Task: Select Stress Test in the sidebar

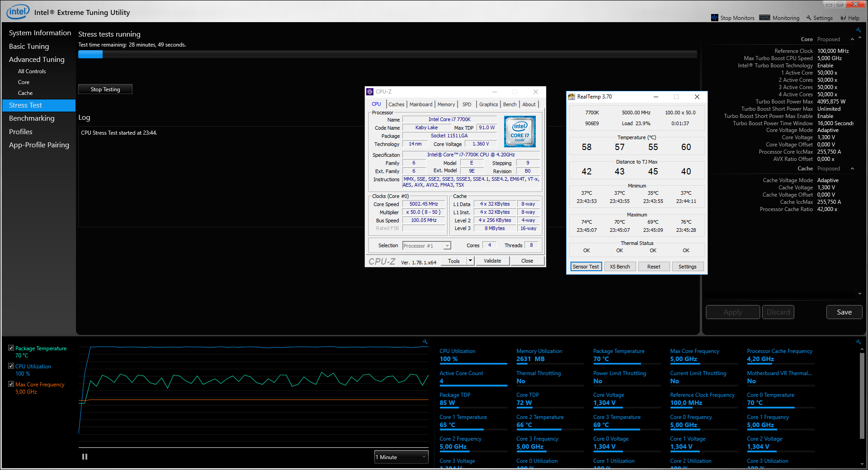Action: (x=39, y=105)
